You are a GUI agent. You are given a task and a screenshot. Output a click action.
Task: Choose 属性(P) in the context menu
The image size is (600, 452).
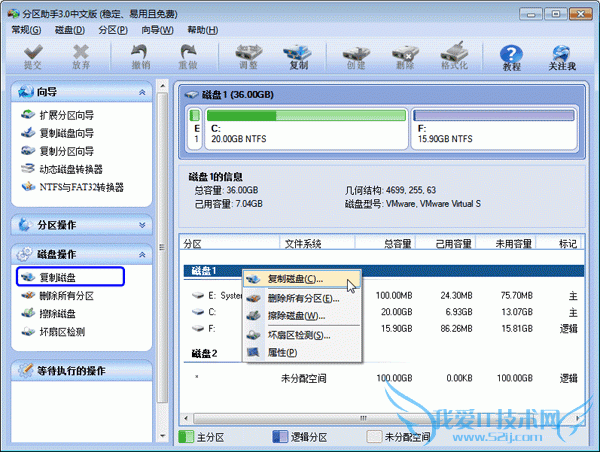point(302,352)
